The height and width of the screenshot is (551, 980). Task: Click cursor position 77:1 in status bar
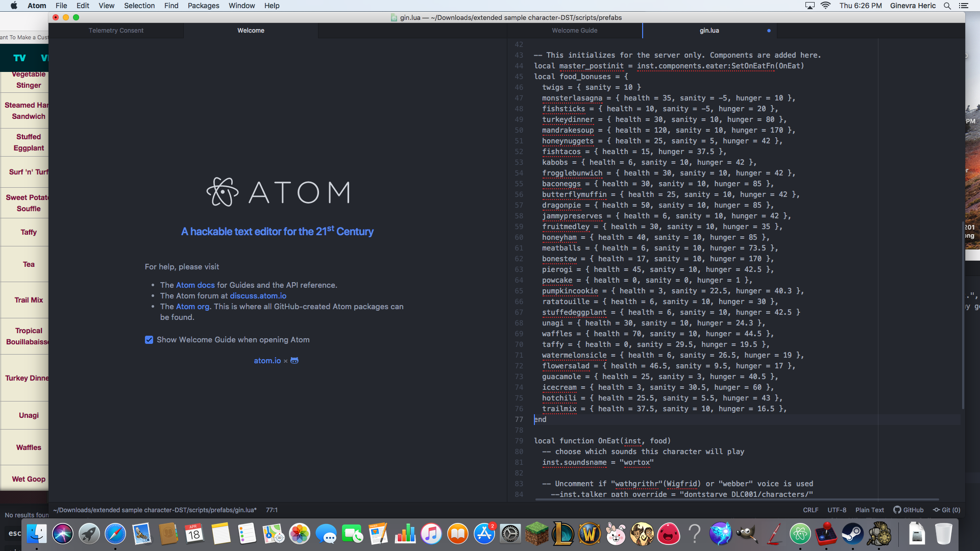(x=272, y=510)
